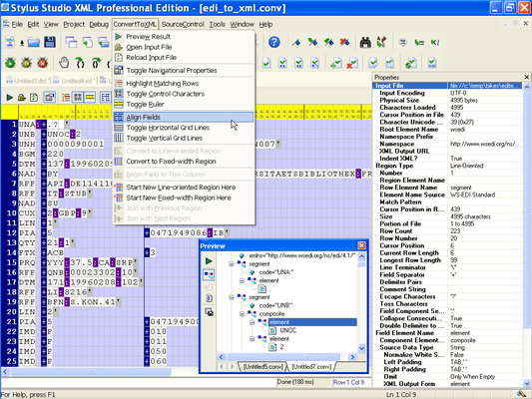Switch to Untitled3.dtd document tab
The width and height of the screenshot is (532, 399).
click(x=28, y=81)
